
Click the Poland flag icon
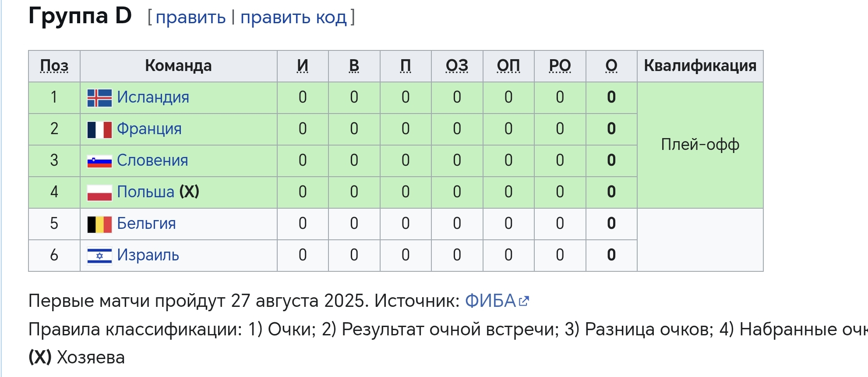tap(99, 192)
